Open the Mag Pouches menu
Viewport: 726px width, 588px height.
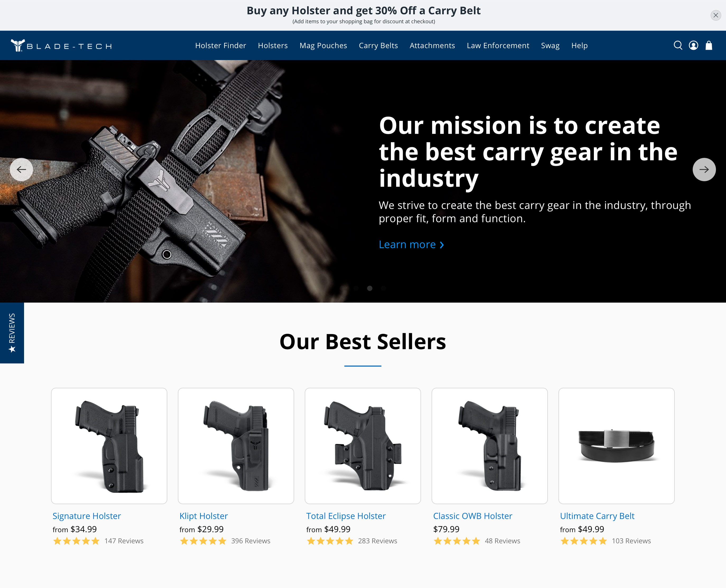pyautogui.click(x=323, y=45)
